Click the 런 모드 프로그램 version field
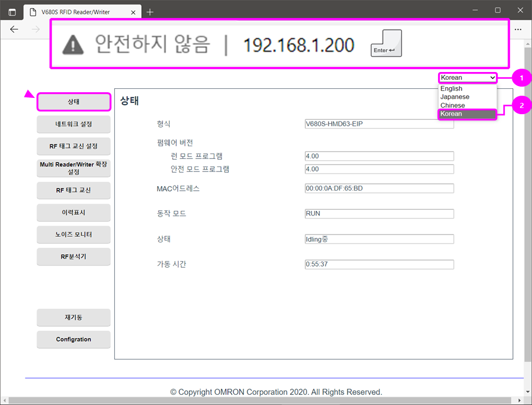 (379, 156)
